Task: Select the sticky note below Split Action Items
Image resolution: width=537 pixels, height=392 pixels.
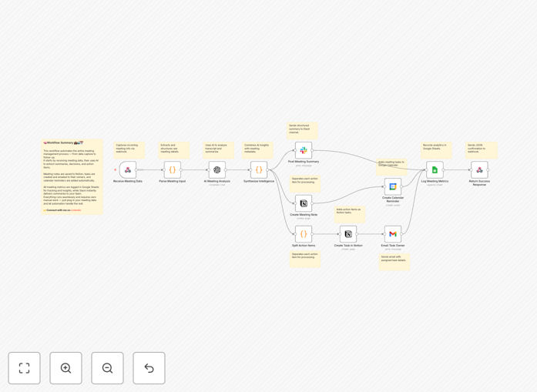Action: coord(305,260)
